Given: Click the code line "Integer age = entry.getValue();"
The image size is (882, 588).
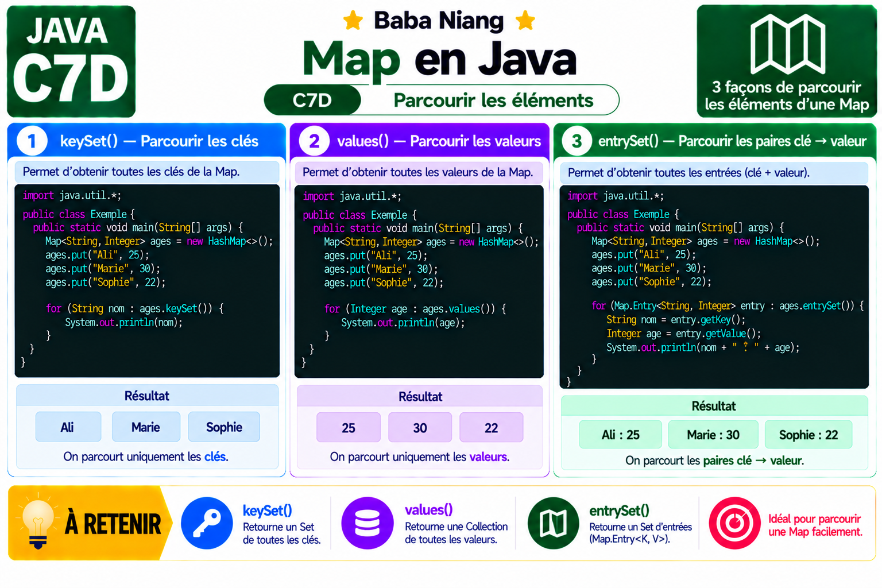Looking at the screenshot, I should pyautogui.click(x=683, y=334).
